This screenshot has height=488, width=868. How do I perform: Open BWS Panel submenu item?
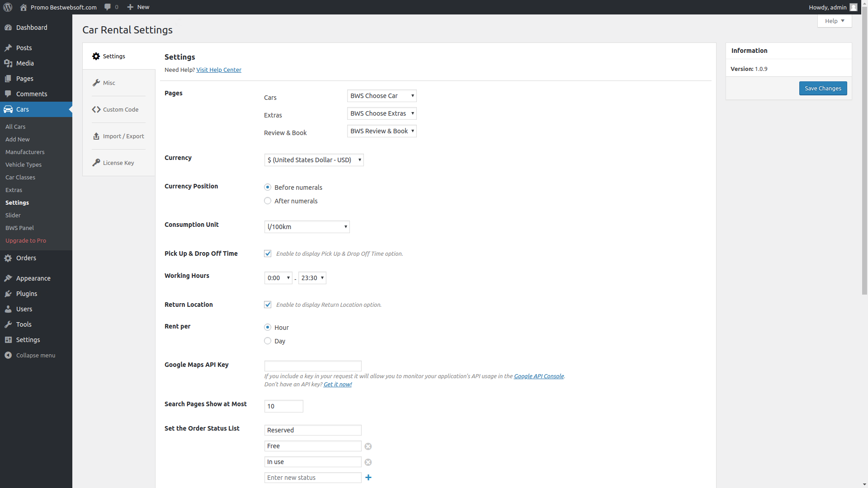click(19, 228)
